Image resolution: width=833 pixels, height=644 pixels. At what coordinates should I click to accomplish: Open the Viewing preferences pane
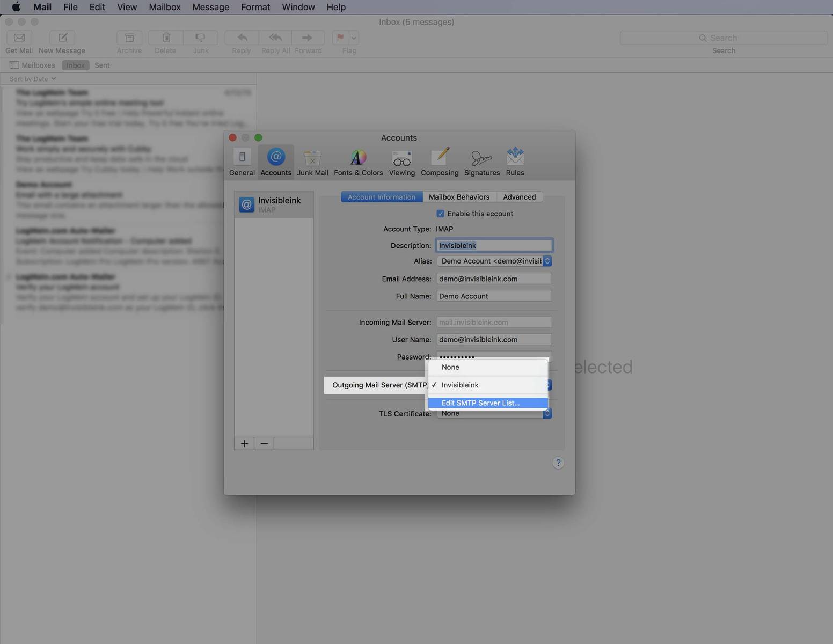pos(401,162)
